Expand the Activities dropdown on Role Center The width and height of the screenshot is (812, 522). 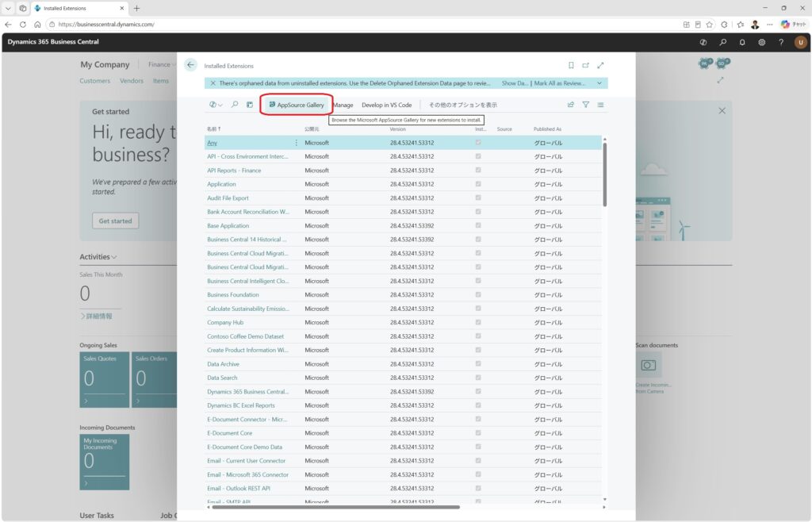[98, 257]
